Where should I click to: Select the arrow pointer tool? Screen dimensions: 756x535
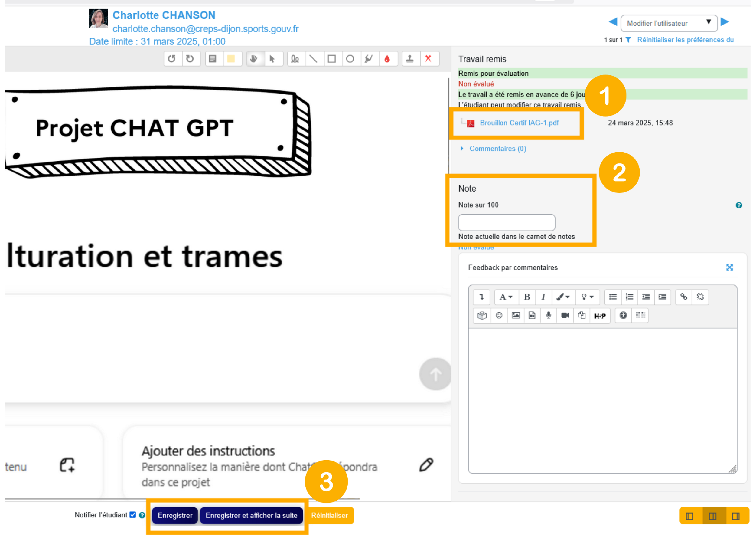[x=273, y=59]
